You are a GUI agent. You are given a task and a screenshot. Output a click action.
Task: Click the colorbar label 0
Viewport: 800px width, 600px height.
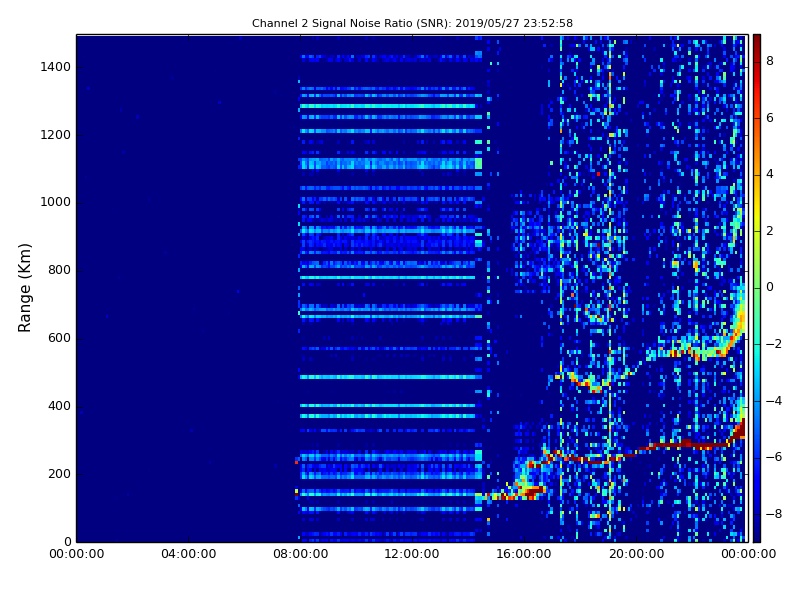770,287
